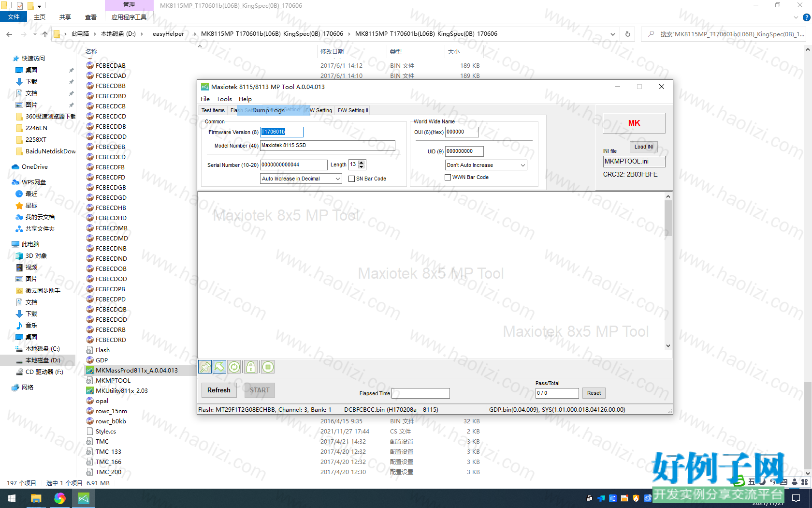
Task: Select the FCBECDAB file icon
Action: click(x=90, y=66)
